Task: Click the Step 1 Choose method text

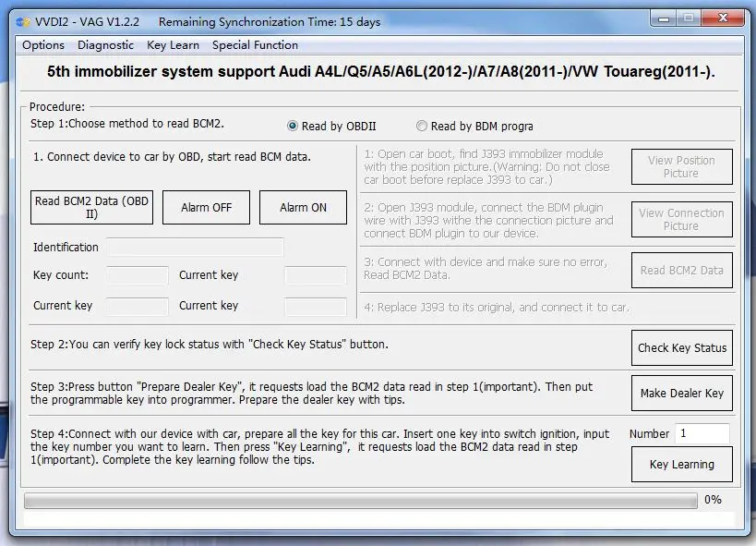Action: (127, 124)
